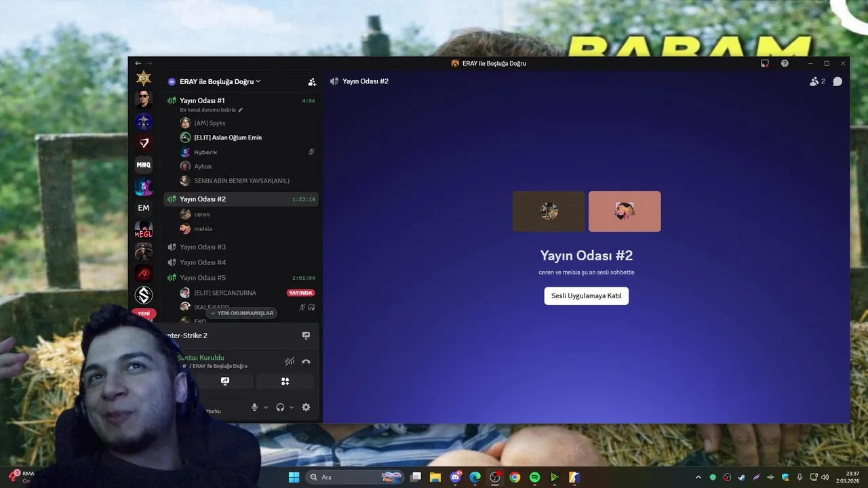Show hidden system tray icons chevron
This screenshot has width=868, height=488.
[698, 477]
